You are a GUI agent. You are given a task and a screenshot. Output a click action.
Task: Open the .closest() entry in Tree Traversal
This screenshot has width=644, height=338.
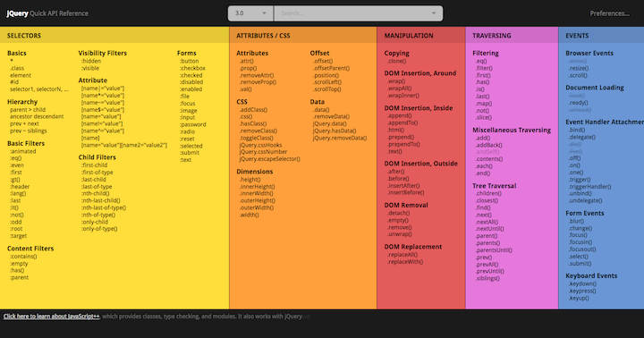(x=487, y=200)
